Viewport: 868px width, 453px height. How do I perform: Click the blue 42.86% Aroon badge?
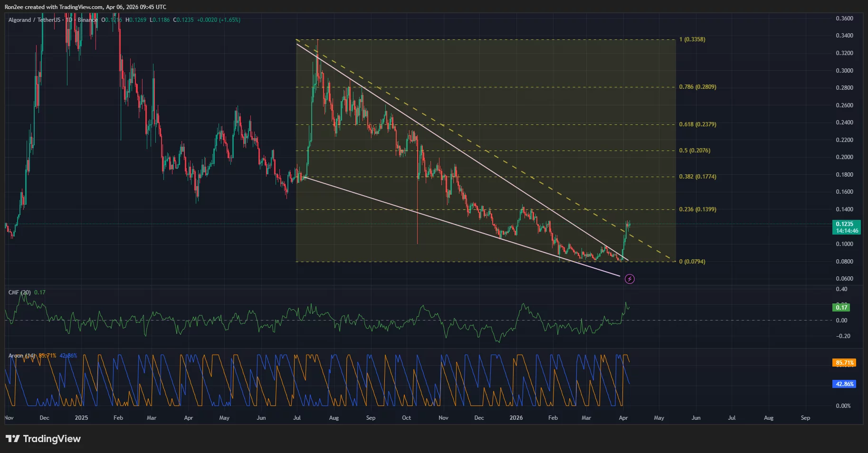843,383
